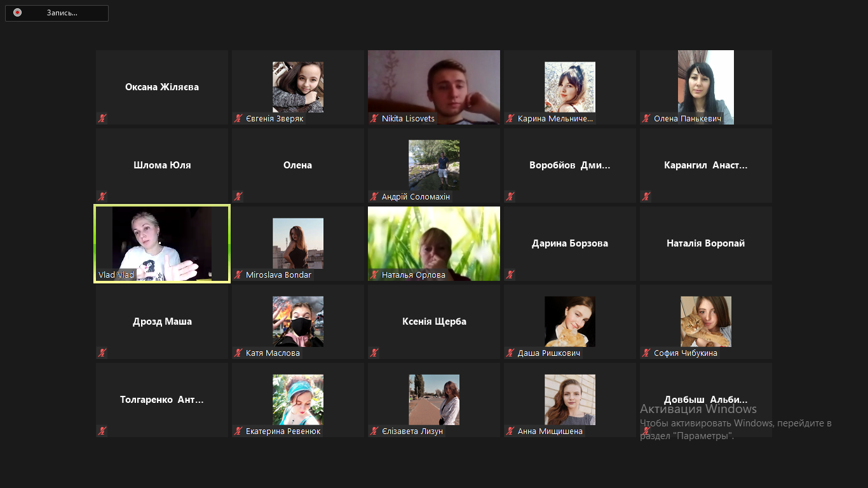
Task: Select Nikita Lisovets's live video feed
Action: tap(434, 87)
